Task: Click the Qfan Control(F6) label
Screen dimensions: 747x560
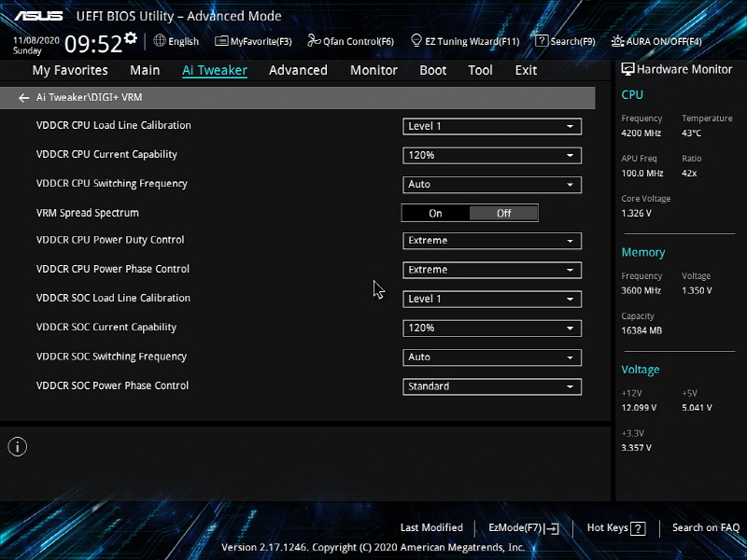Action: (x=359, y=41)
